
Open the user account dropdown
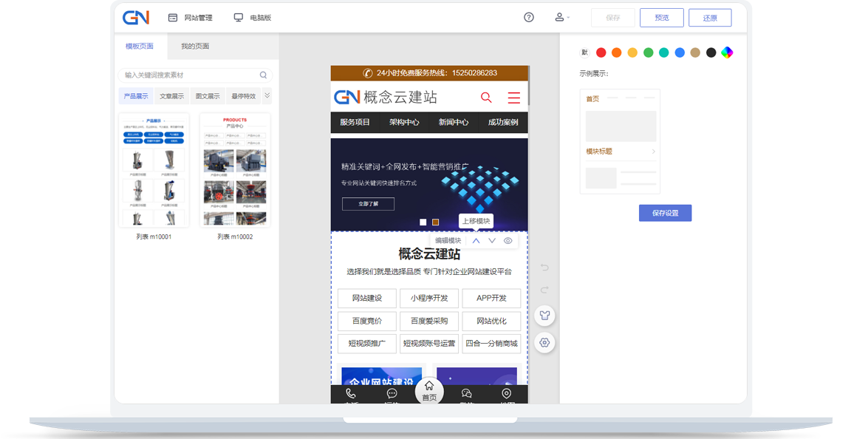pos(561,18)
